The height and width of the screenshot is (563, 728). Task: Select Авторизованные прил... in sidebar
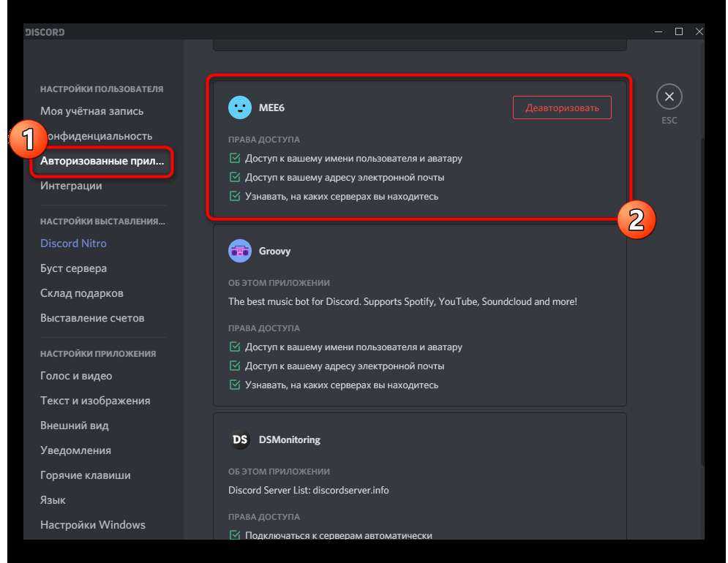click(102, 161)
